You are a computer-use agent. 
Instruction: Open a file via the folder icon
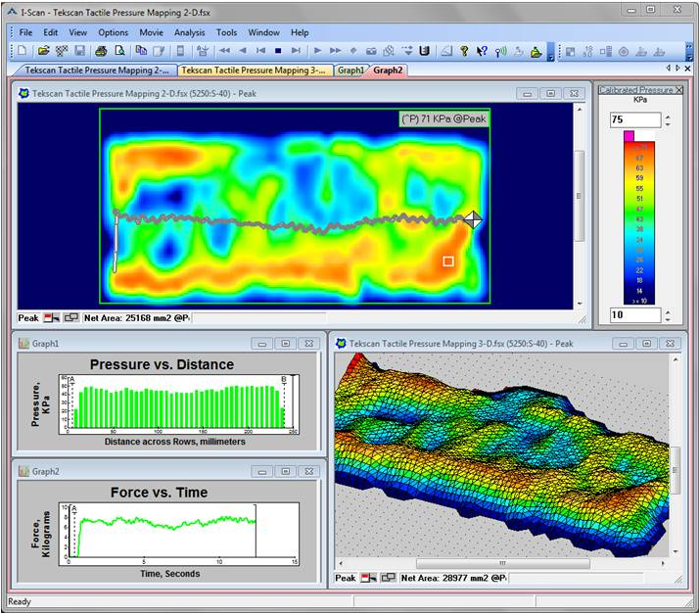pyautogui.click(x=43, y=51)
